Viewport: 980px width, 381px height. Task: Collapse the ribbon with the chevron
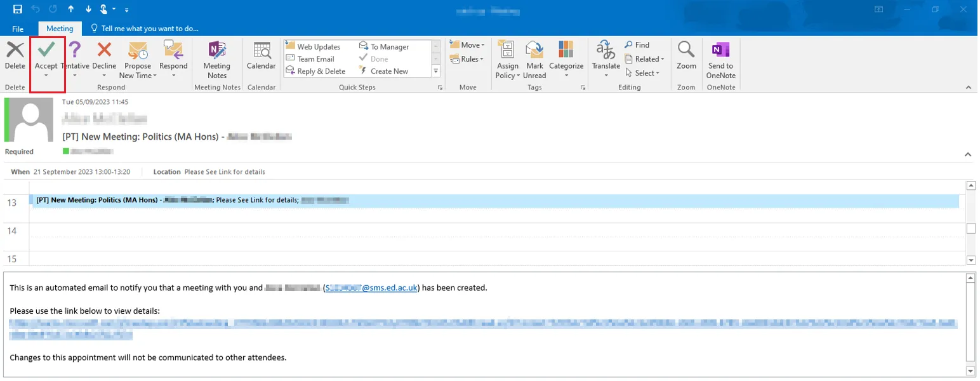tap(969, 87)
